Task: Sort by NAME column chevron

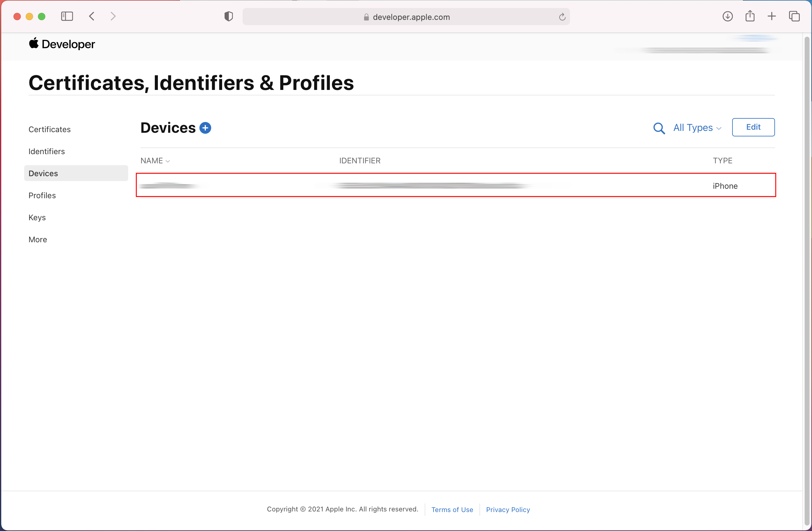Action: pyautogui.click(x=168, y=161)
